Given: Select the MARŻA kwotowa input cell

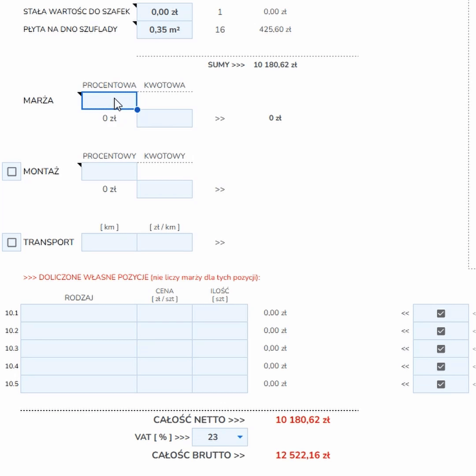Looking at the screenshot, I should click(x=164, y=118).
